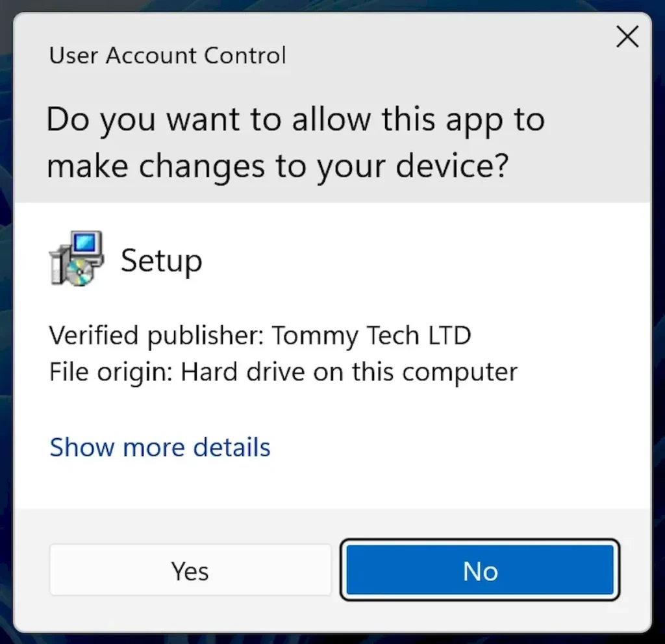This screenshot has height=644, width=665.
Task: Click 'Hard drive on this computer' text
Action: pyautogui.click(x=349, y=372)
